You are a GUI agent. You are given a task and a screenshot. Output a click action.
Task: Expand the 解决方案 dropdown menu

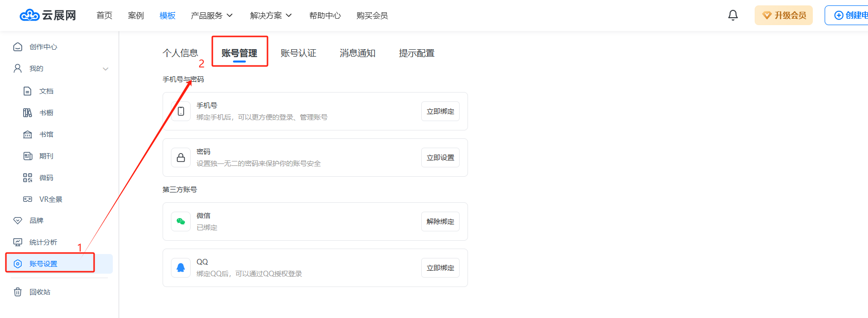pos(270,16)
